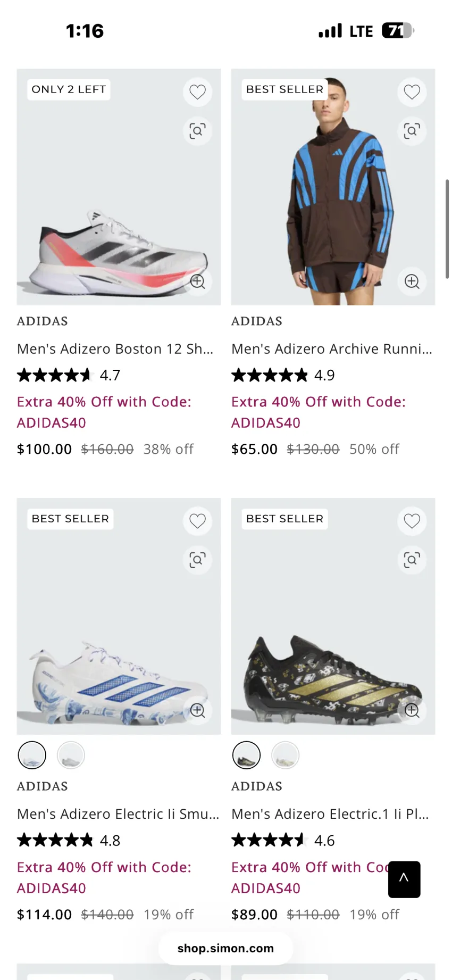Zoom into white-blue Electric cleat image
This screenshot has width=452, height=980.
click(198, 710)
